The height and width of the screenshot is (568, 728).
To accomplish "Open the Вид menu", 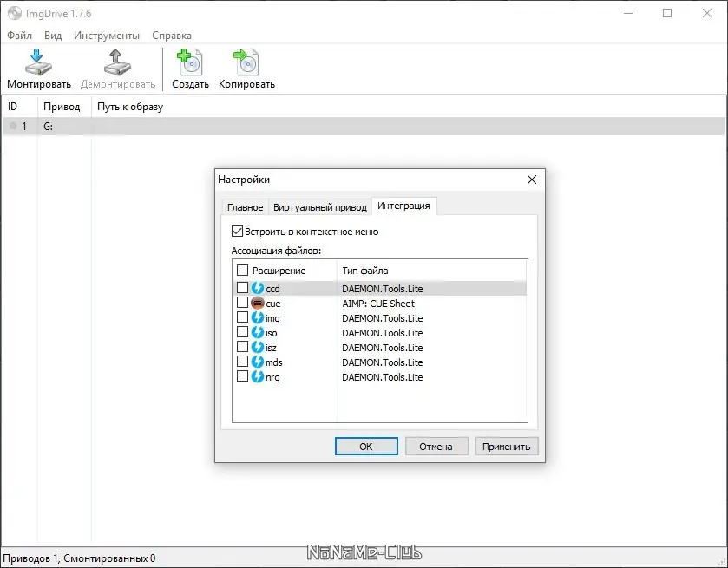I will (53, 36).
